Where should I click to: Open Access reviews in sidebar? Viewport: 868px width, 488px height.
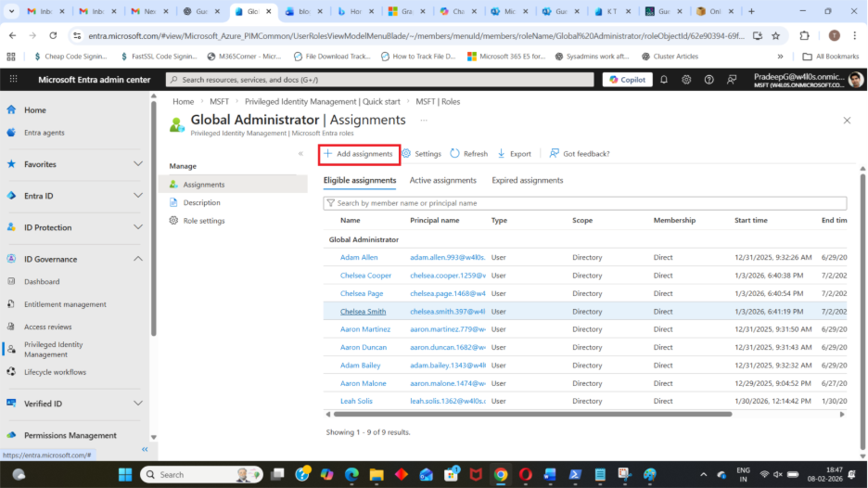click(x=47, y=327)
